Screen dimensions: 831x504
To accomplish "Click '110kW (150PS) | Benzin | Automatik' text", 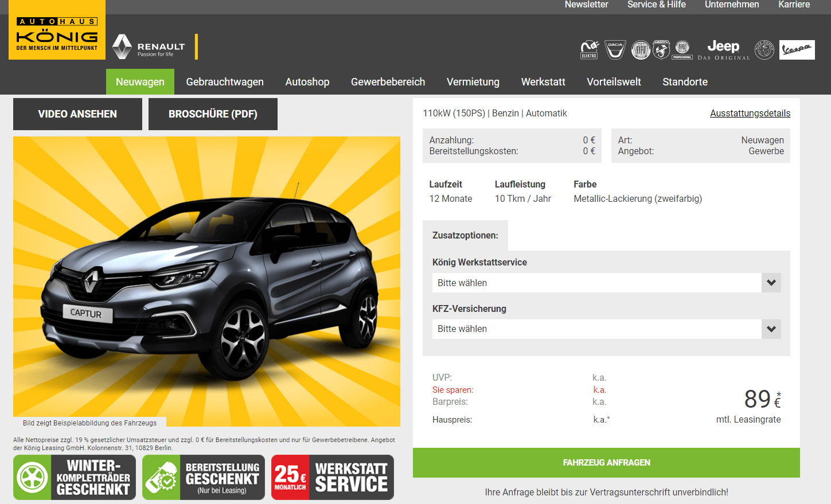I will tap(495, 114).
